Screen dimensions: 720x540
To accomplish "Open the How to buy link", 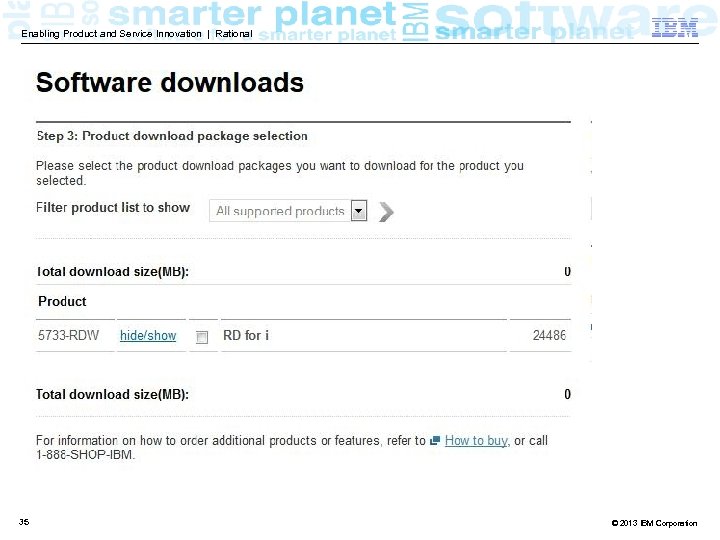I will [477, 441].
